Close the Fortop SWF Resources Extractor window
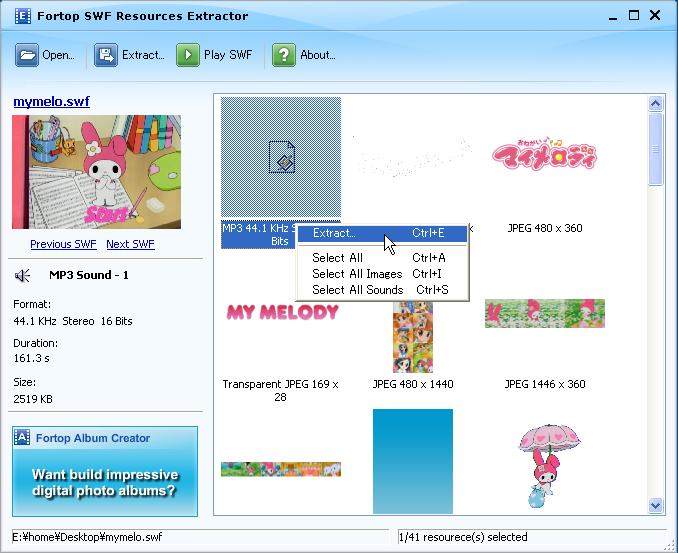This screenshot has width=678, height=553. coord(655,16)
